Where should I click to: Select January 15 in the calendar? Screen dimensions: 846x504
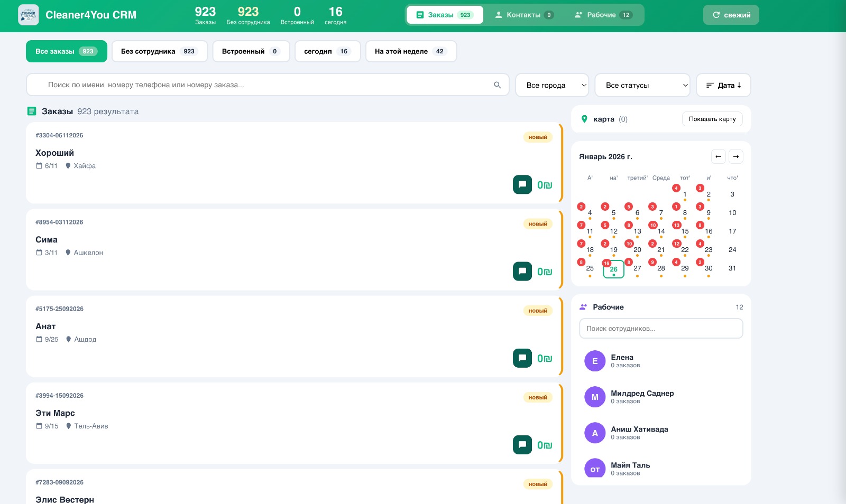click(x=685, y=231)
